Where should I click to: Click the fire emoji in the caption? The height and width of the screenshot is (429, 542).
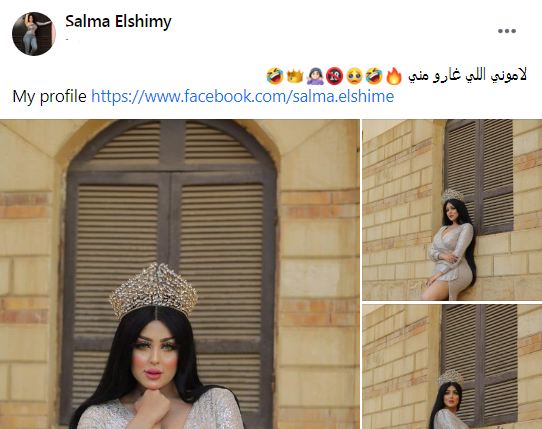[x=394, y=76]
